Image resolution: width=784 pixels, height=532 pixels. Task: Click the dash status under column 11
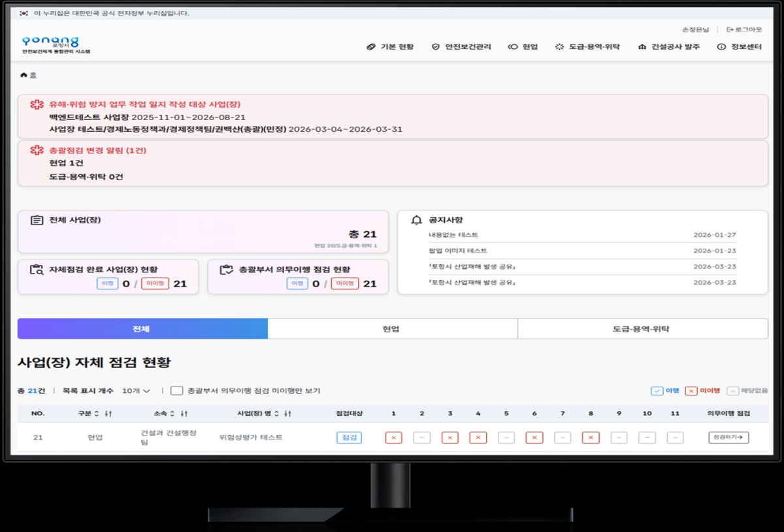click(675, 438)
